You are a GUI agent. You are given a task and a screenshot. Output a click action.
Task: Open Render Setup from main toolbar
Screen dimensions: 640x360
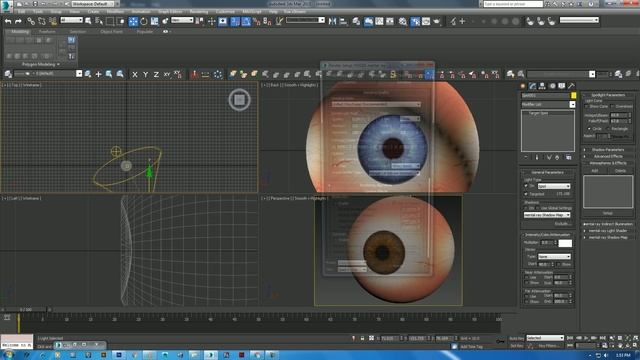click(415, 21)
